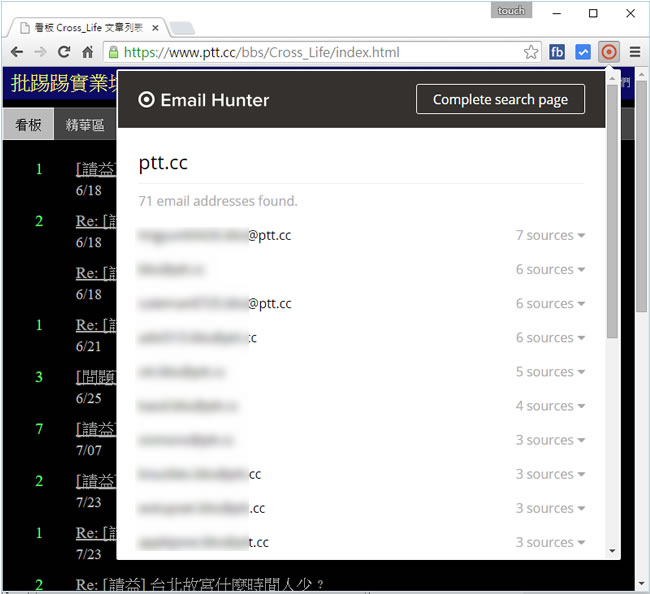Open a new browser tab

[x=182, y=27]
